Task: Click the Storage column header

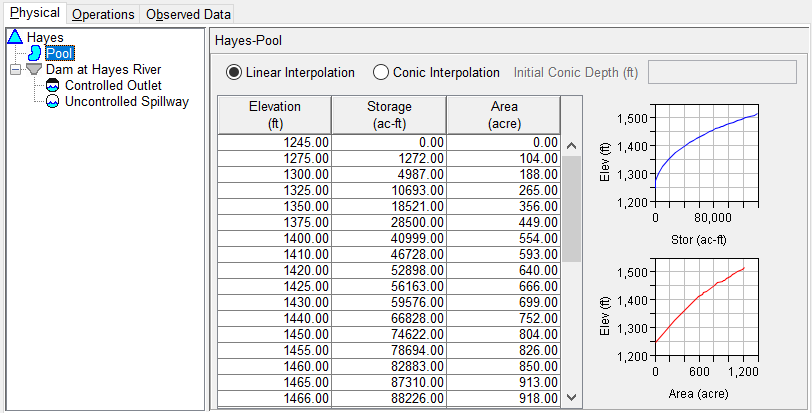Action: tap(389, 115)
